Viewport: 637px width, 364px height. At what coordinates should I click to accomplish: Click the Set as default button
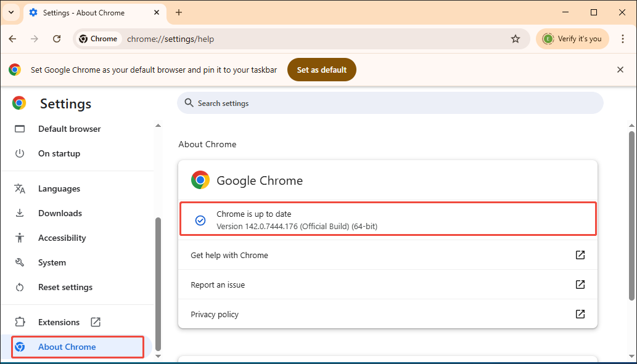coord(321,70)
